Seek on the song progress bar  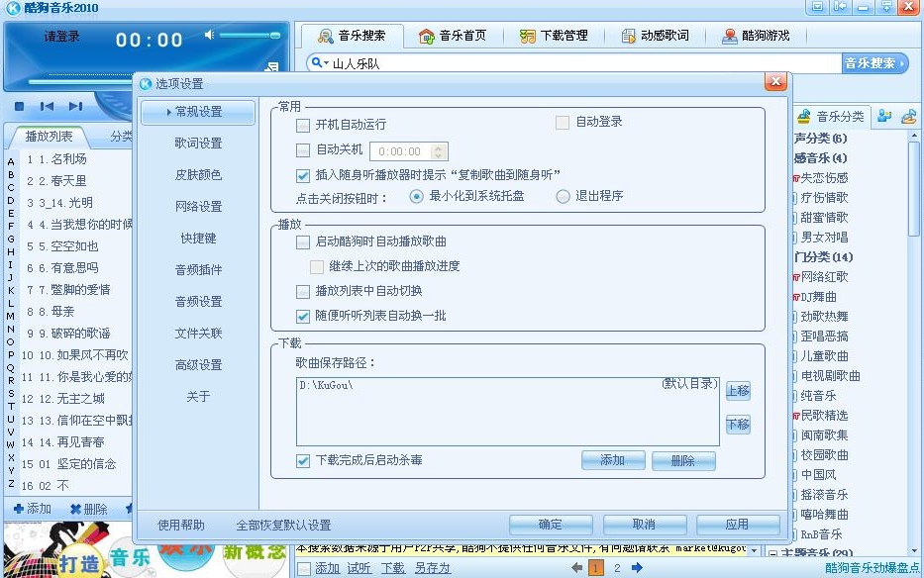pos(79,81)
